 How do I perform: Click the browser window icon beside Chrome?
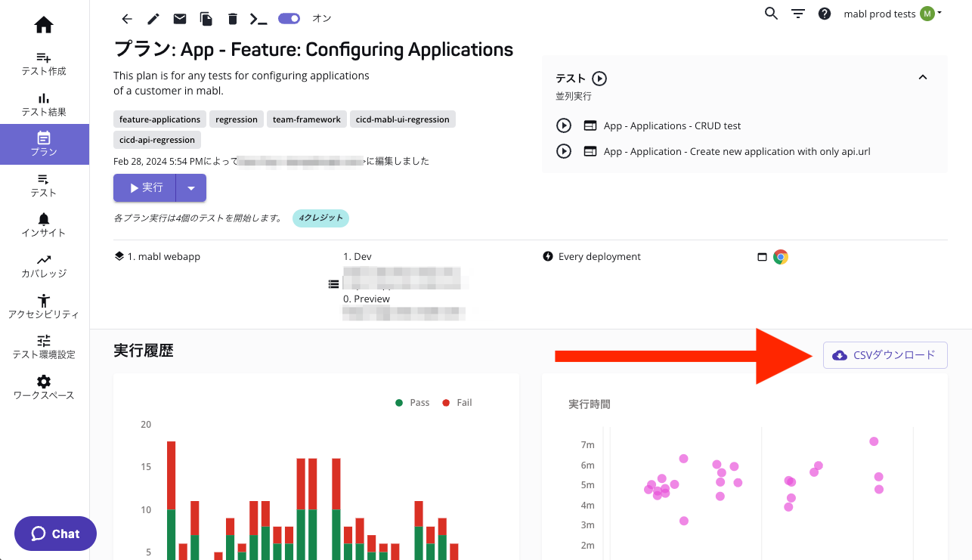[x=762, y=257]
